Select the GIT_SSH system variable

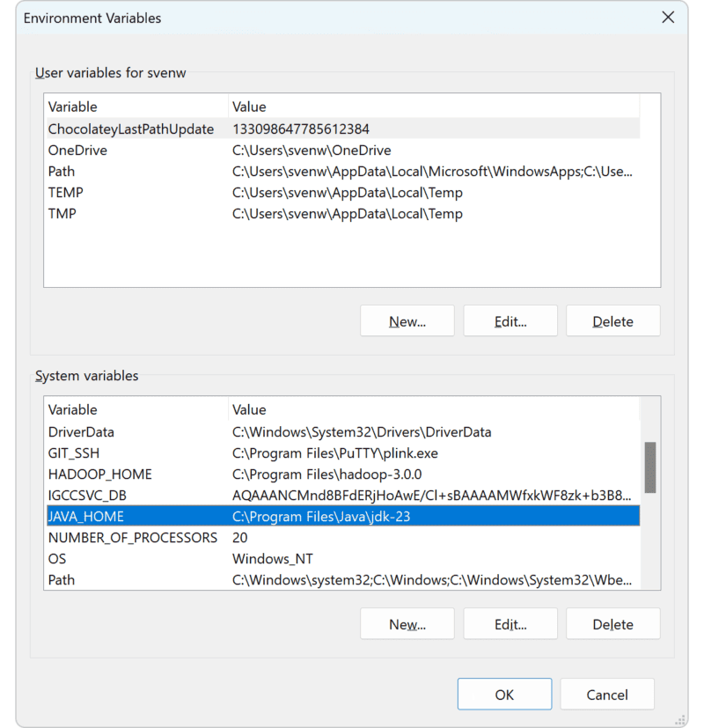pyautogui.click(x=132, y=452)
